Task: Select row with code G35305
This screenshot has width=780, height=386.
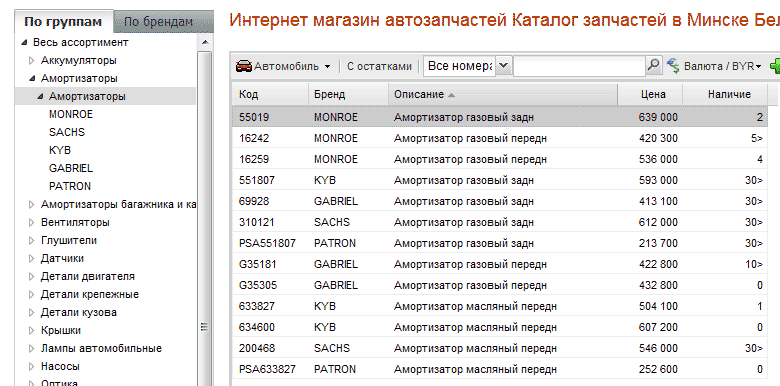Action: (x=499, y=286)
